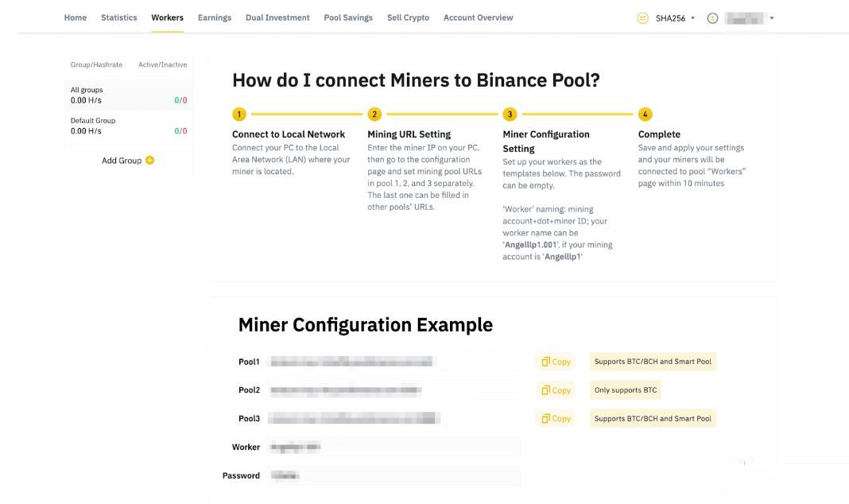Click the Password field
This screenshot has width=849, height=504.
[393, 475]
